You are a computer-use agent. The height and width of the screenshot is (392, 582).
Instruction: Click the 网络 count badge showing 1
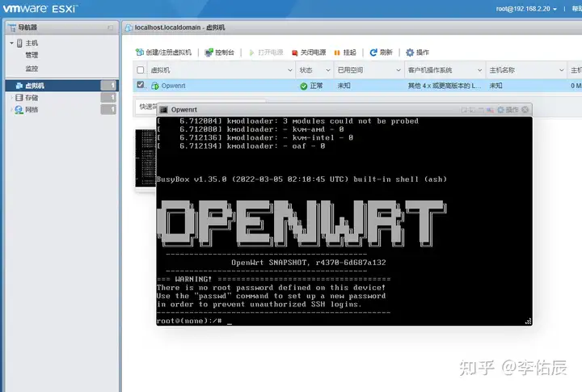click(x=108, y=109)
